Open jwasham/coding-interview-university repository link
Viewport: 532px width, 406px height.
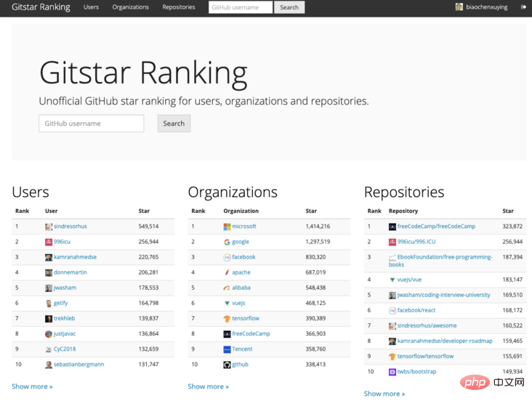click(444, 295)
